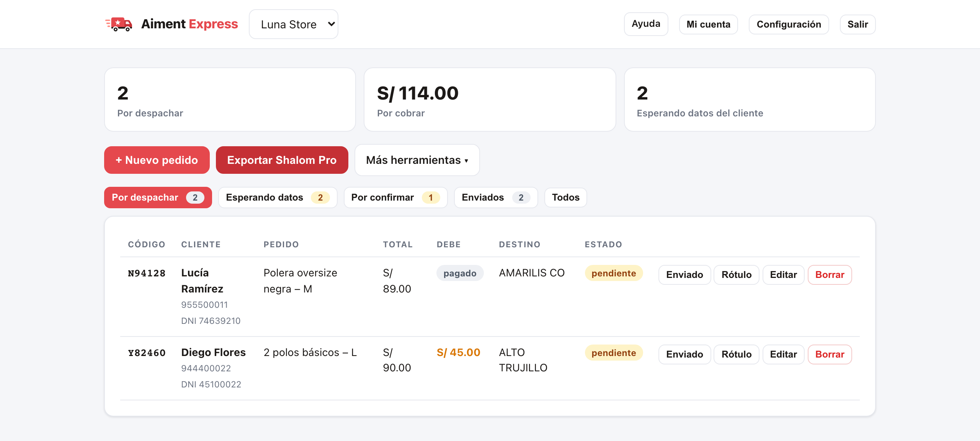This screenshot has height=441, width=980.
Task: Click the CÓDIGO column header
Action: 147,245
